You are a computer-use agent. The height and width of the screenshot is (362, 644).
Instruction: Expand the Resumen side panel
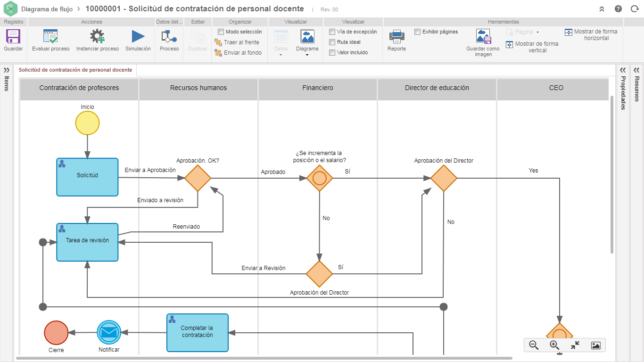[636, 70]
